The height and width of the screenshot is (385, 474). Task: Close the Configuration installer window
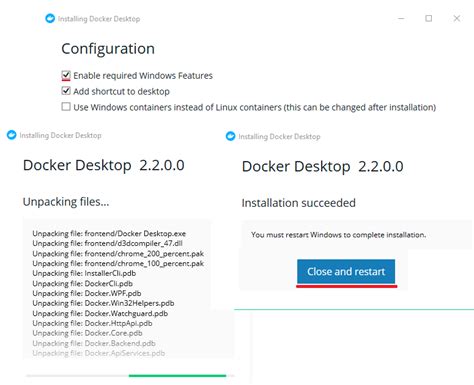click(457, 18)
